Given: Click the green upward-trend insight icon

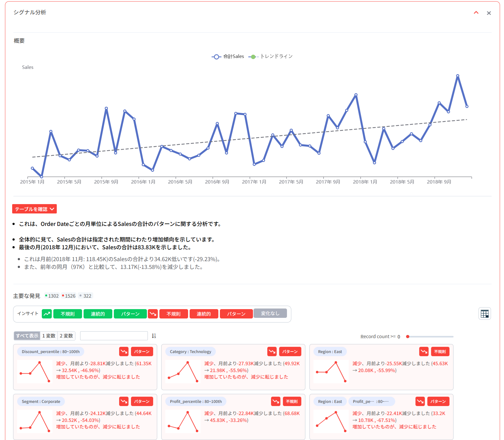Looking at the screenshot, I should [x=47, y=314].
